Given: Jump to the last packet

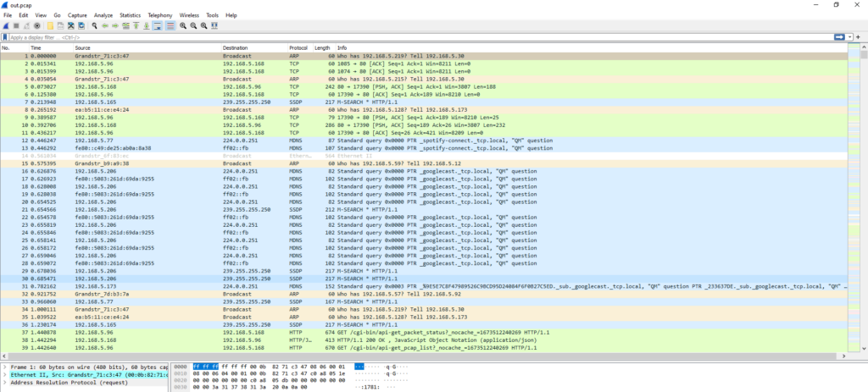Looking at the screenshot, I should [146, 25].
